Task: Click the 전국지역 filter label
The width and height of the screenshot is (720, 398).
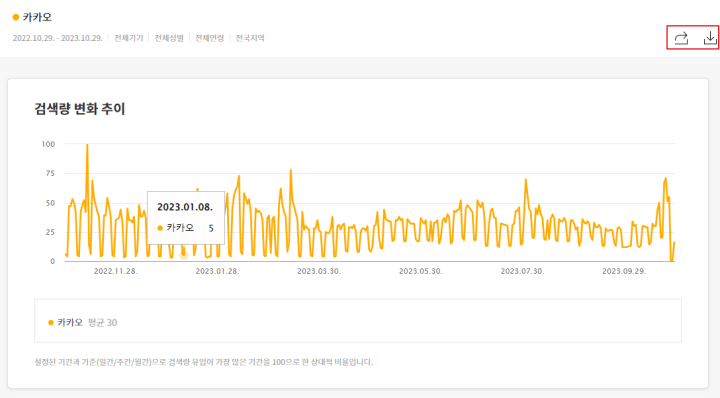Action: coord(250,38)
